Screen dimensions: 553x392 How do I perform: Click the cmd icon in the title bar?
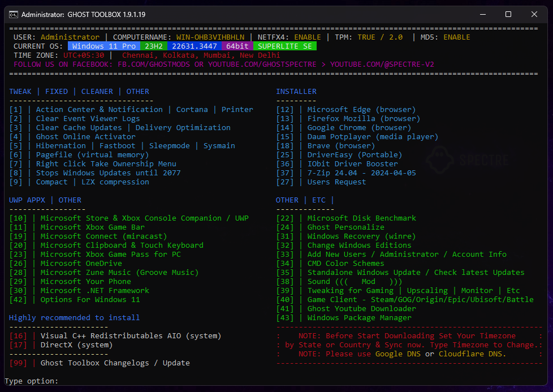(x=14, y=15)
